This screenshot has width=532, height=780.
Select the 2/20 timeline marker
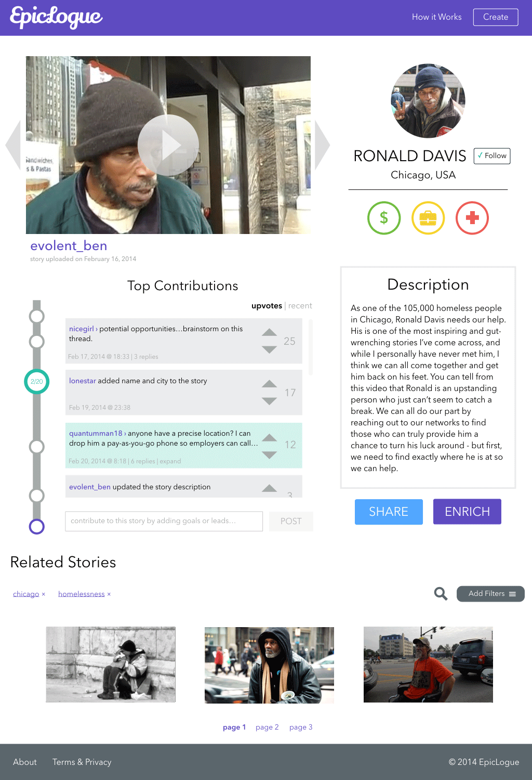pyautogui.click(x=37, y=382)
